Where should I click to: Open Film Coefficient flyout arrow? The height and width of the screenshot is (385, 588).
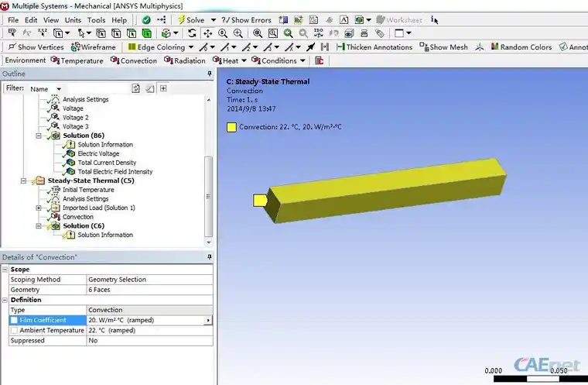coord(208,320)
